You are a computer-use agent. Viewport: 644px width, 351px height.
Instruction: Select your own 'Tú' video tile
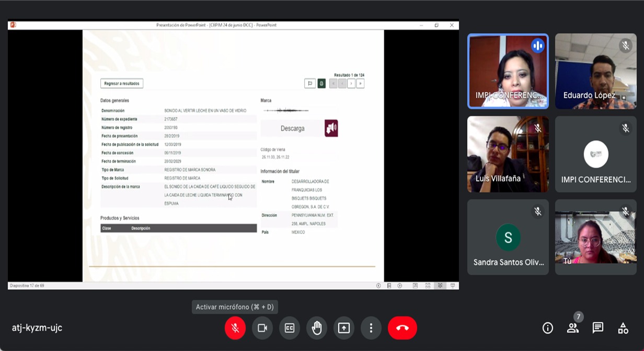[596, 237]
